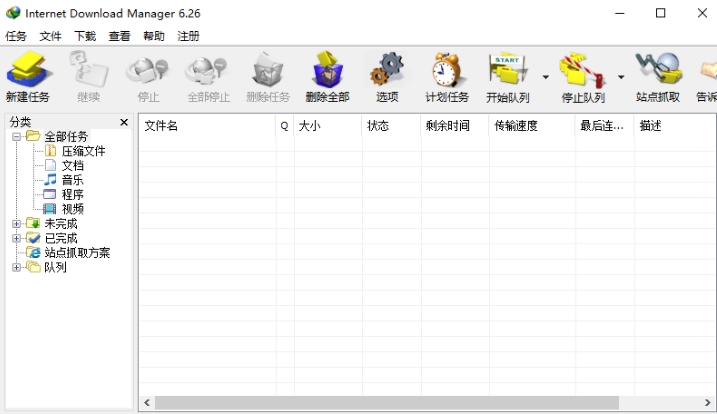Select the 站点抓取方案 tree label

(77, 253)
